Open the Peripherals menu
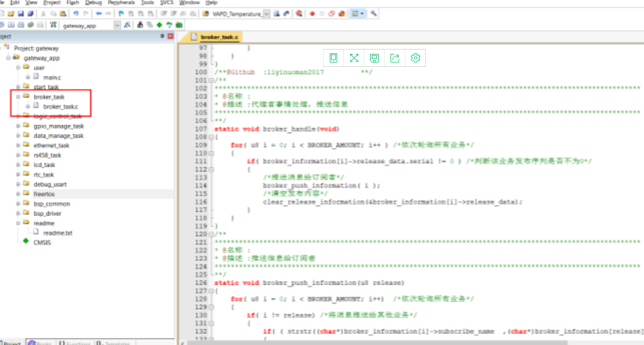644x345 pixels. coord(121,2)
